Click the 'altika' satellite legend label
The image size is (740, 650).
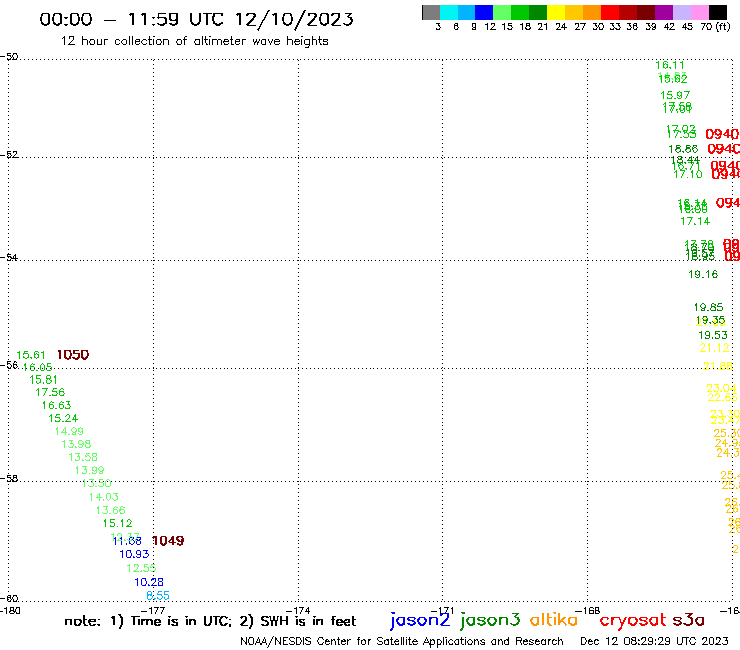[554, 620]
